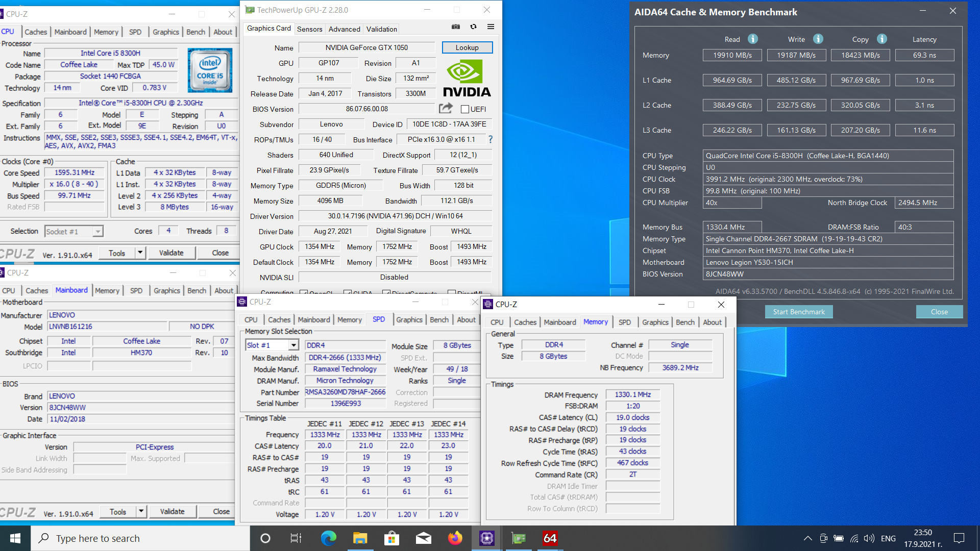Click the Bus Interface question mark icon
The width and height of the screenshot is (980, 551).
pyautogui.click(x=491, y=139)
